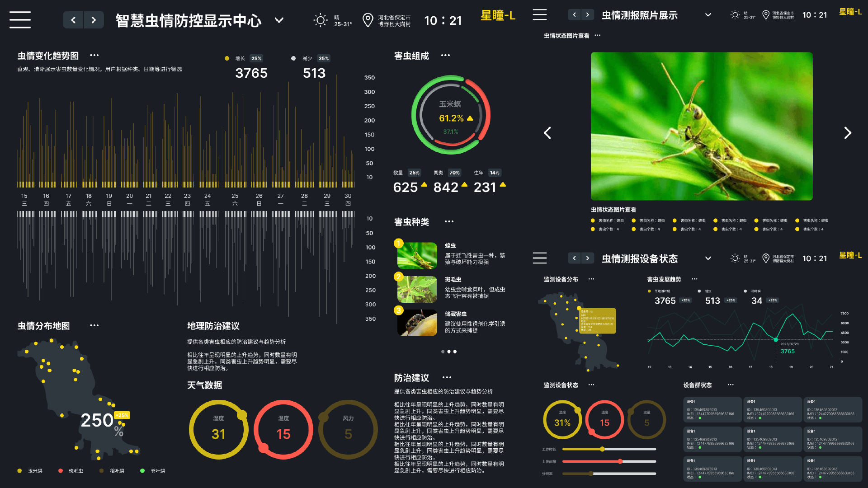Open more options menu beside 防治建议

point(447,377)
